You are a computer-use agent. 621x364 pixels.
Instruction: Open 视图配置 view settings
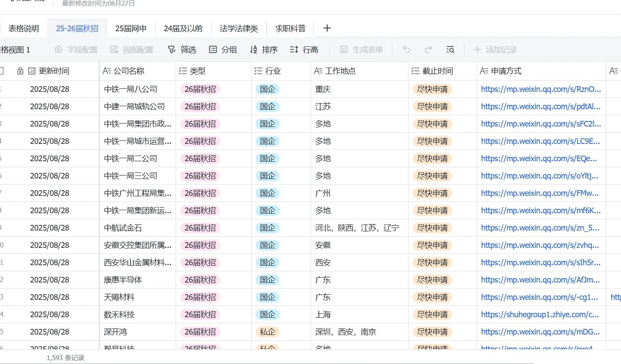point(132,50)
